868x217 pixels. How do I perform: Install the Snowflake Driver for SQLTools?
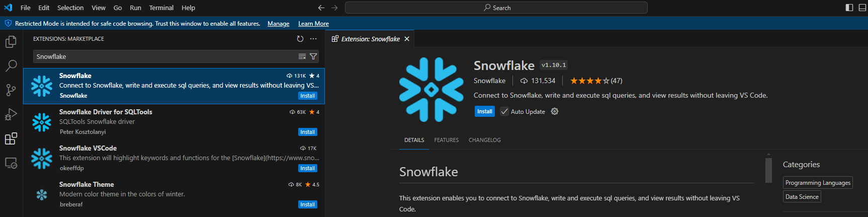coord(307,132)
